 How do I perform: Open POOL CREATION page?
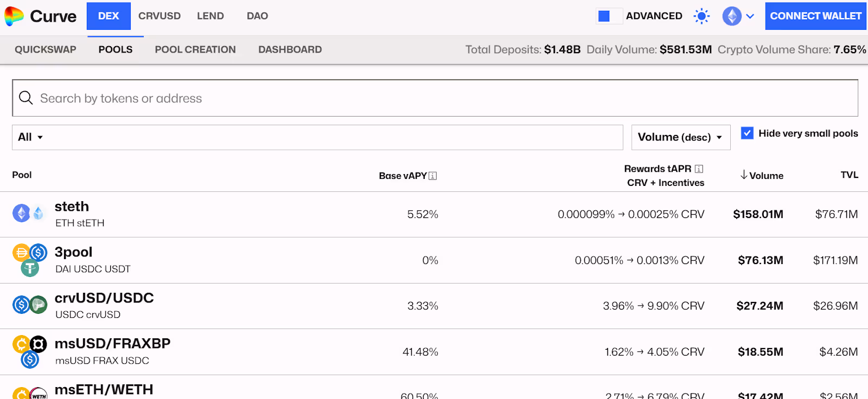[195, 49]
